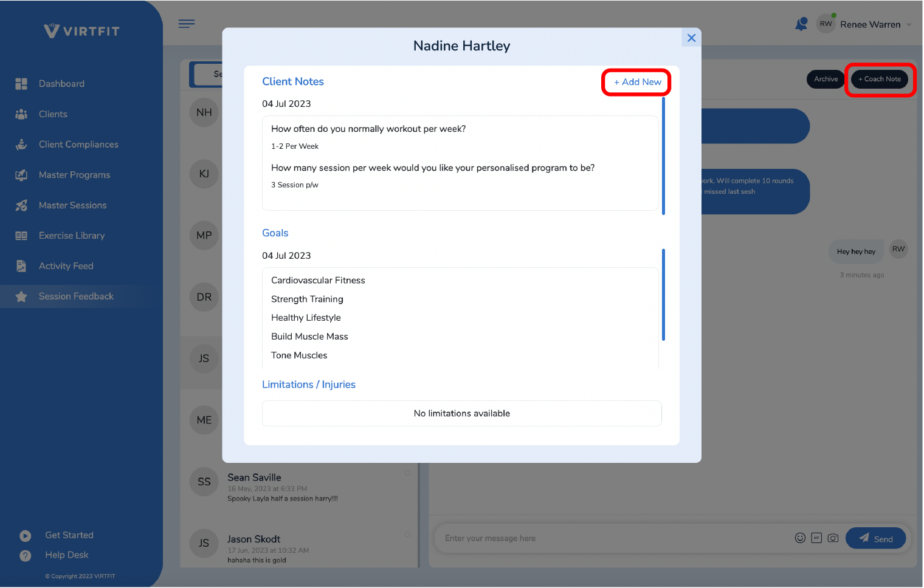Click the VIRTFIT logo

pyautogui.click(x=81, y=31)
